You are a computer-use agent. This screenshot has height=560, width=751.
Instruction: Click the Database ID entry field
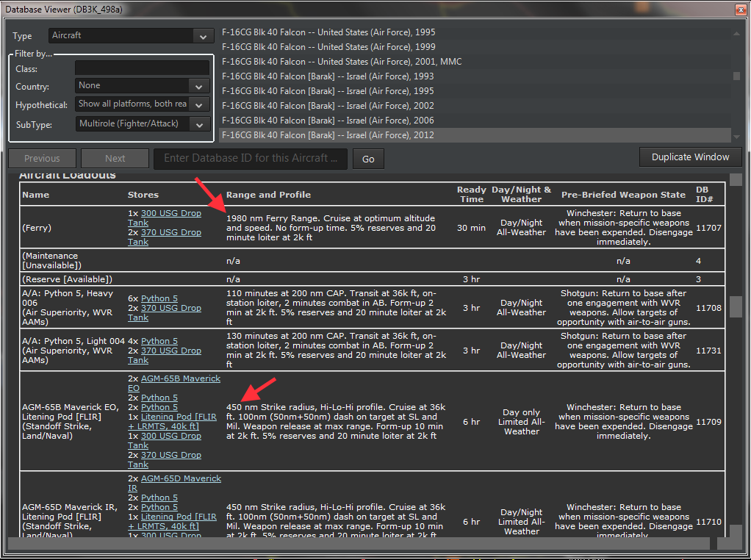[251, 159]
